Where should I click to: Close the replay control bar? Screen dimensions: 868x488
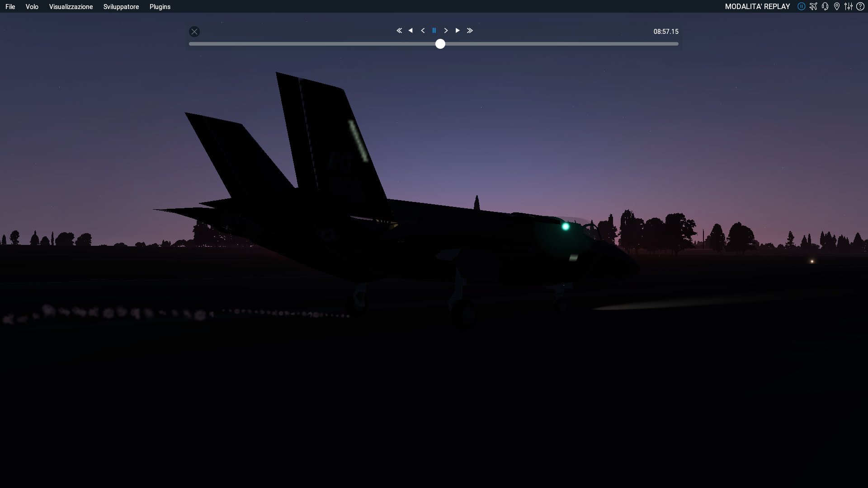click(194, 32)
